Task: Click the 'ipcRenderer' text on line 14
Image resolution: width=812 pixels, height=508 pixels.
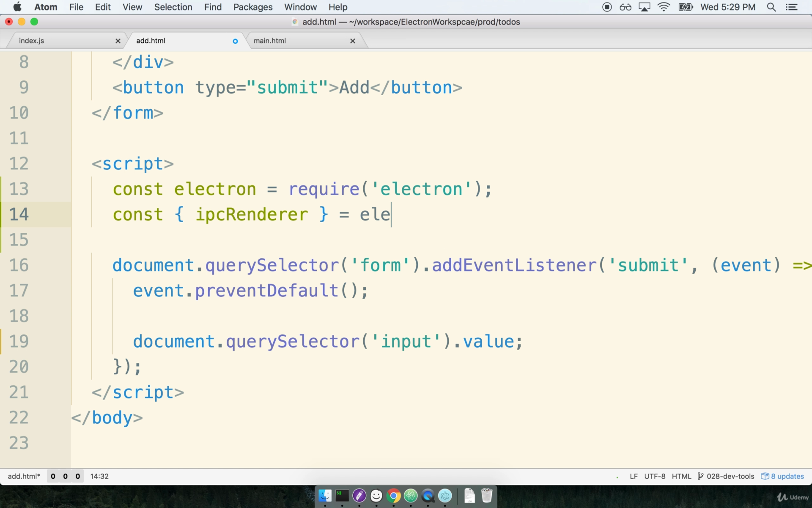Action: tap(252, 215)
